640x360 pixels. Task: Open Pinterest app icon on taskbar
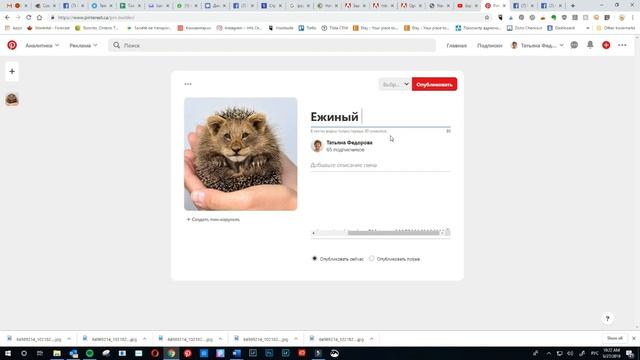pyautogui.click(x=187, y=353)
